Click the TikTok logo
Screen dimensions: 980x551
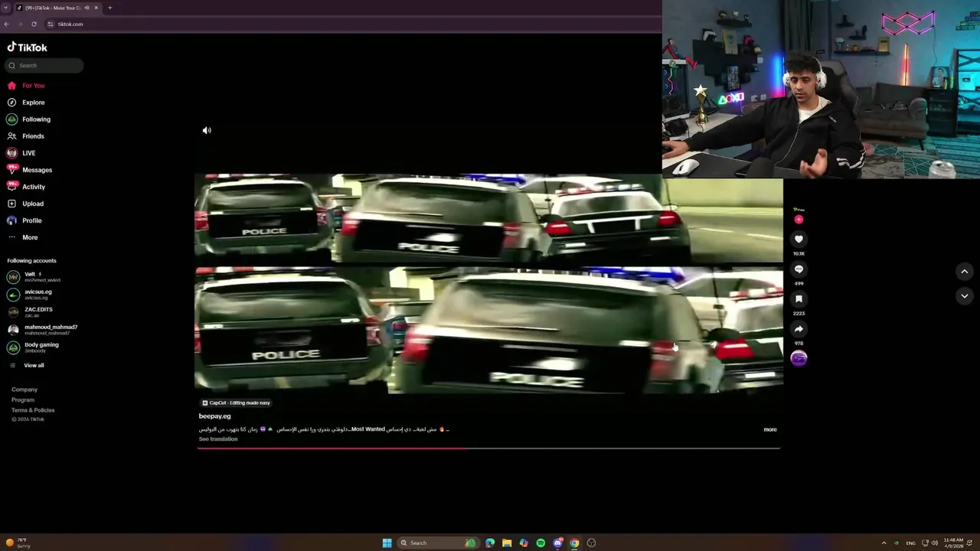(x=28, y=47)
